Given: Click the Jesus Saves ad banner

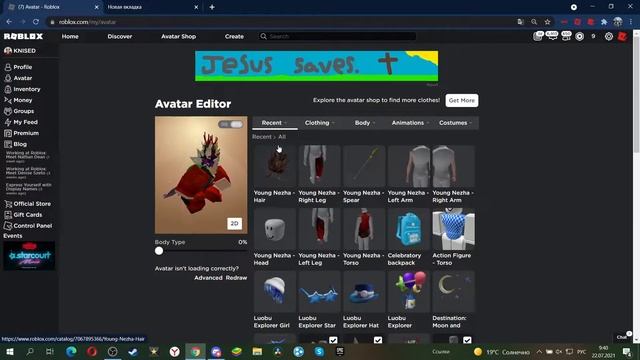Looking at the screenshot, I should [x=316, y=66].
